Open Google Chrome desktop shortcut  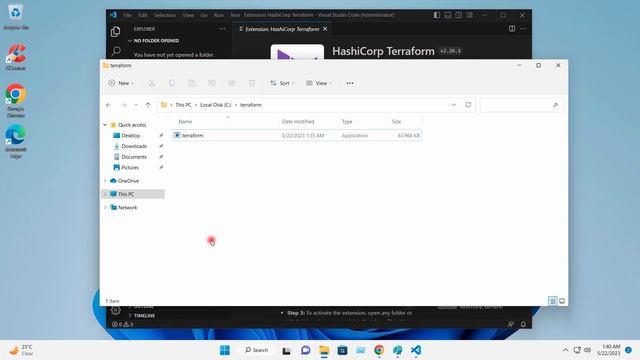(16, 101)
